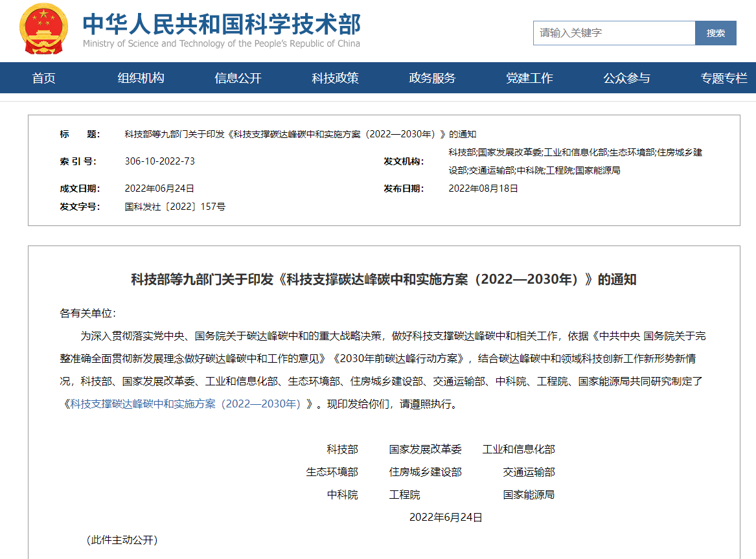Click the 索 引 号 field label

point(78,161)
